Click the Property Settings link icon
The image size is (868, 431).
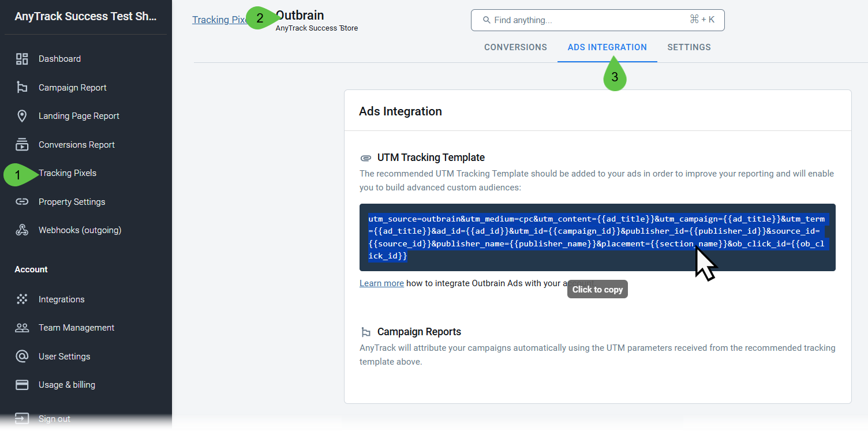pos(22,202)
